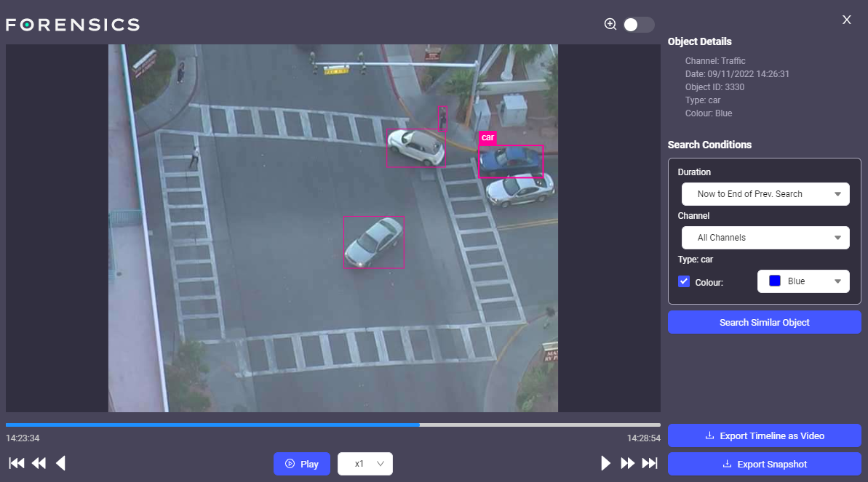Image resolution: width=868 pixels, height=482 pixels.
Task: Uncheck the Colour checkbox
Action: pyautogui.click(x=684, y=281)
